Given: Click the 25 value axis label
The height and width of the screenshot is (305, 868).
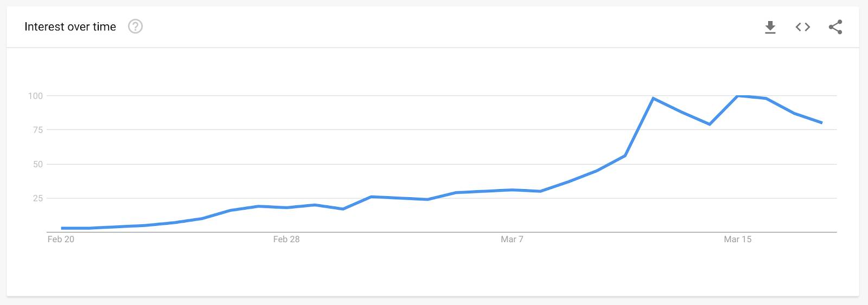Looking at the screenshot, I should [x=37, y=198].
